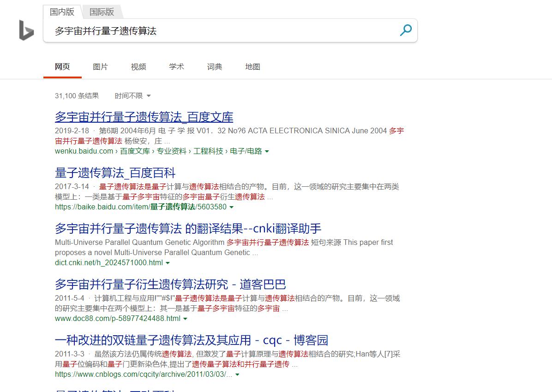The width and height of the screenshot is (552, 392).
Task: Expand options arrow beside dict.cnki.net result URL
Action: (x=168, y=262)
